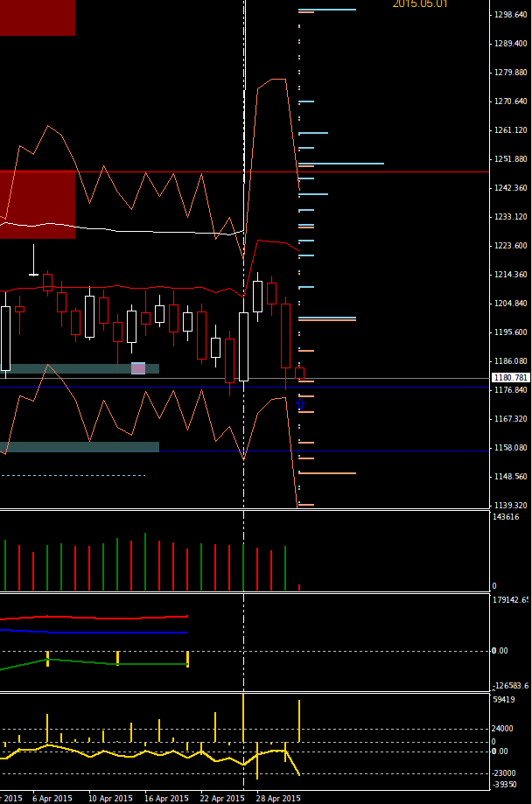Click price axis value 1195.600
The height and width of the screenshot is (804, 532).
tap(510, 332)
